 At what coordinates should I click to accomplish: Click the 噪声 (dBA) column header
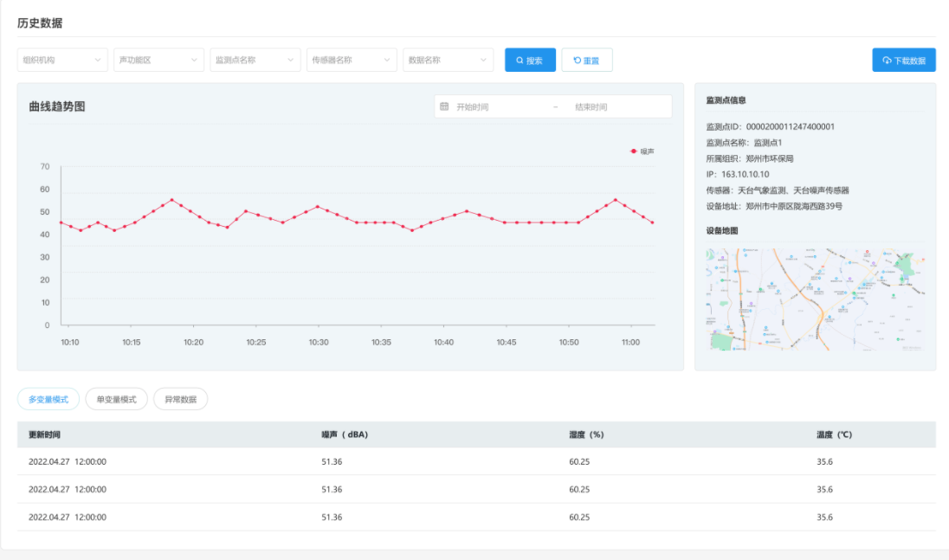click(345, 434)
